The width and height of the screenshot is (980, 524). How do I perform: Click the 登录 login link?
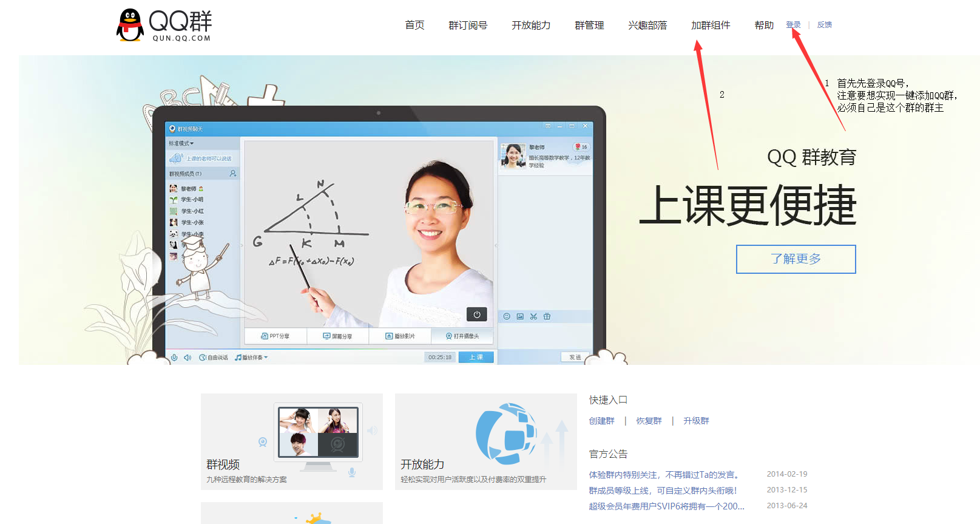click(x=793, y=25)
